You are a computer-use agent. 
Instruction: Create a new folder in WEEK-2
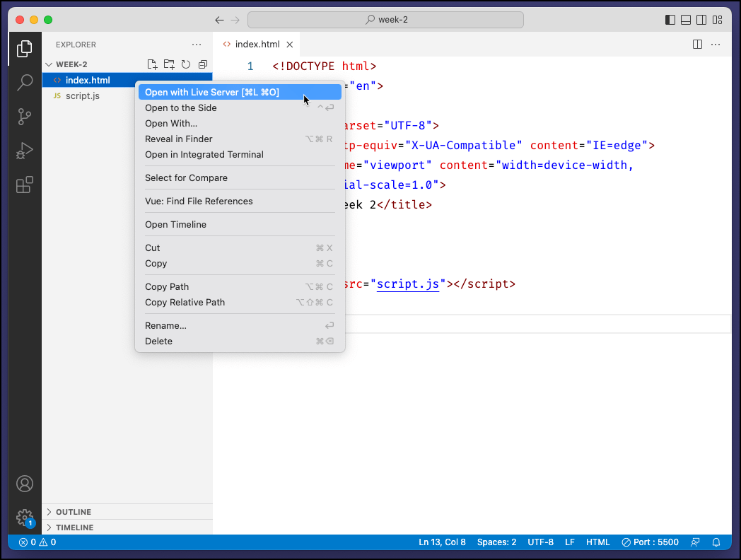click(169, 64)
